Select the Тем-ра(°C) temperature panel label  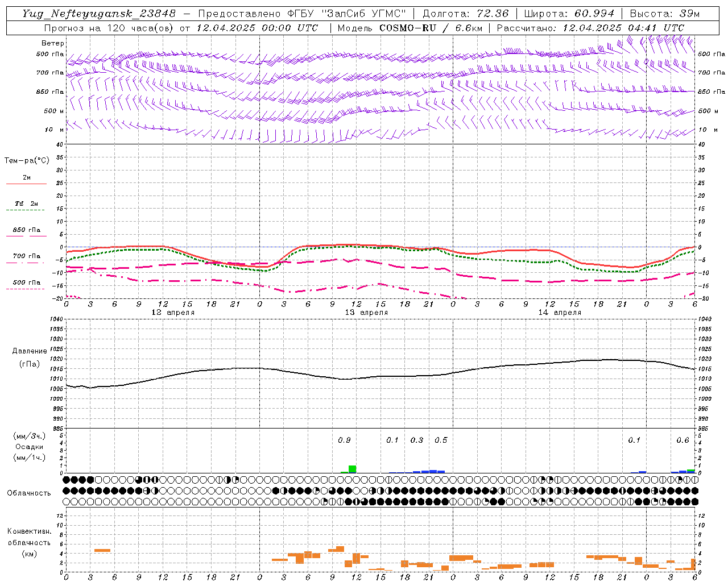pyautogui.click(x=27, y=161)
